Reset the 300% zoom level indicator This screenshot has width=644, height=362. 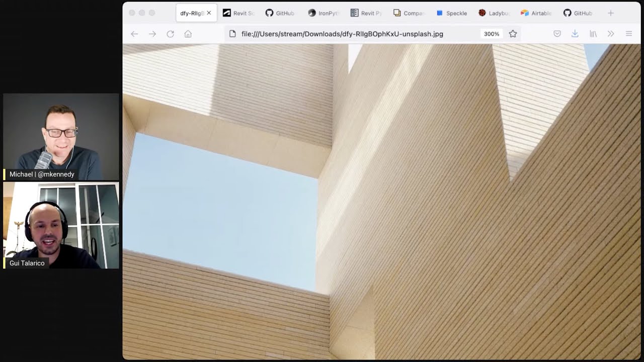[x=491, y=34]
